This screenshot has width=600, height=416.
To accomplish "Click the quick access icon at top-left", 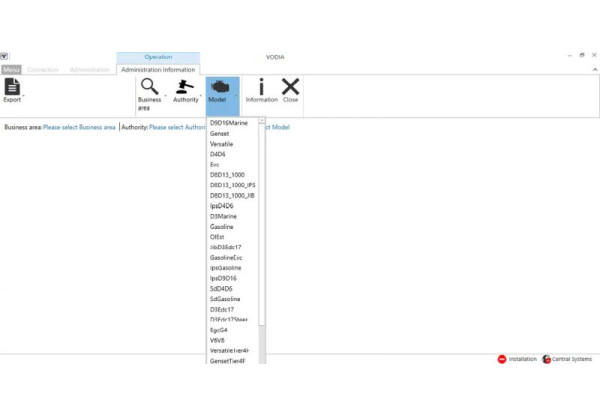I will click(x=4, y=57).
